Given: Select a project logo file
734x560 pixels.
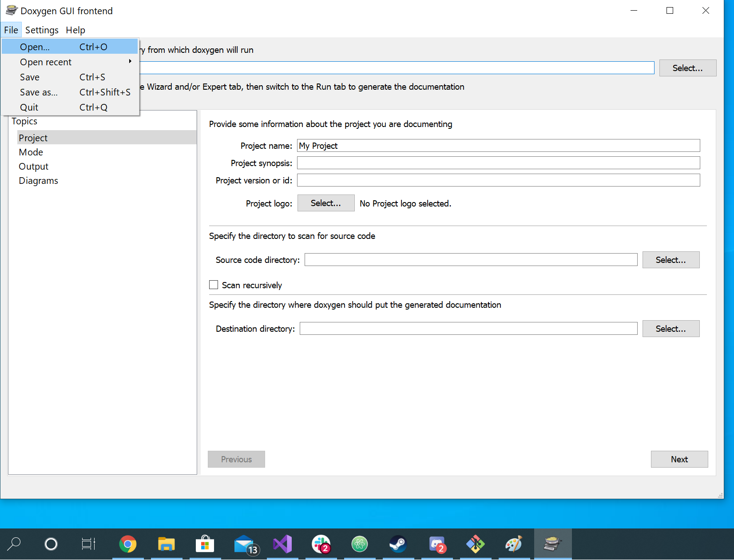Looking at the screenshot, I should [x=326, y=203].
